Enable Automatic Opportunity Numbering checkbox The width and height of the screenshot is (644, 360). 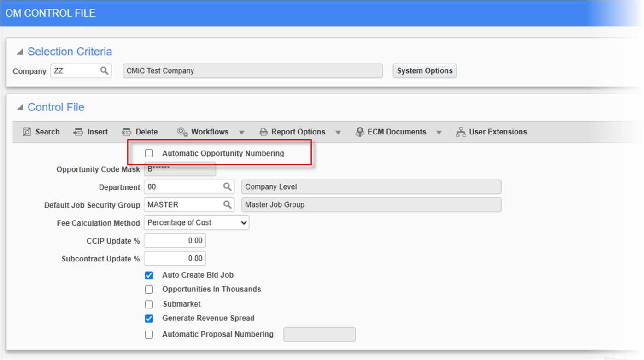point(149,153)
